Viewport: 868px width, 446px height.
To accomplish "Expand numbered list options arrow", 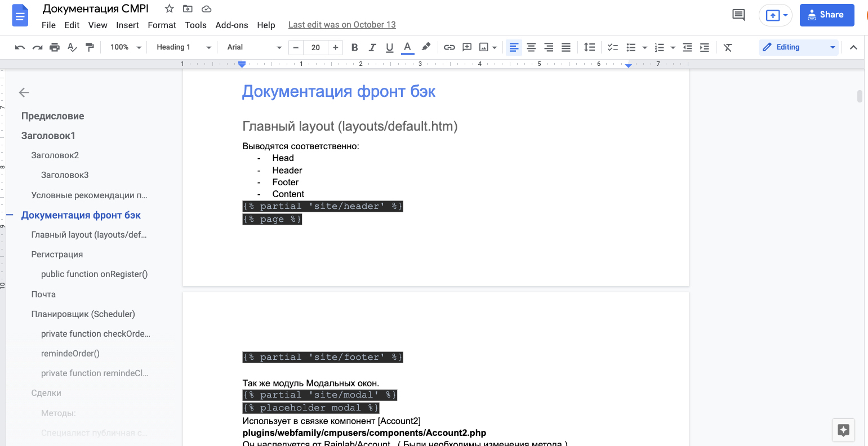I will pyautogui.click(x=673, y=48).
